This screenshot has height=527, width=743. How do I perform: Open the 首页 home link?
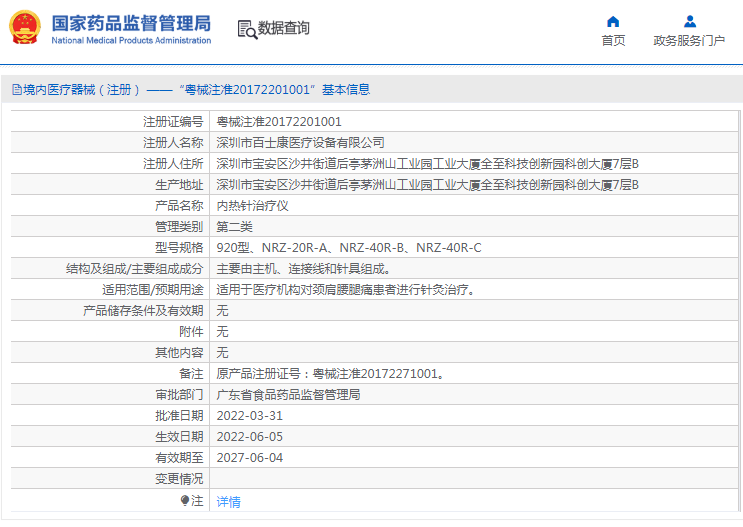(x=613, y=41)
